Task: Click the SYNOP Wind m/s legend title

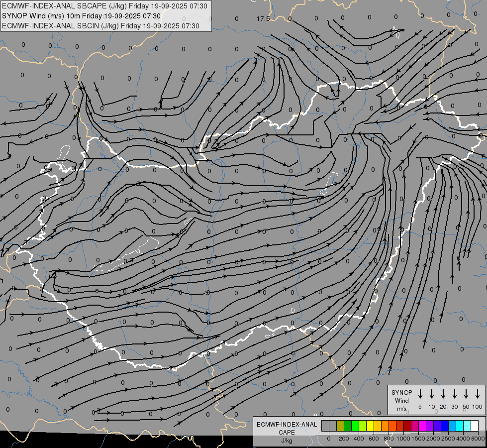Action: [401, 400]
